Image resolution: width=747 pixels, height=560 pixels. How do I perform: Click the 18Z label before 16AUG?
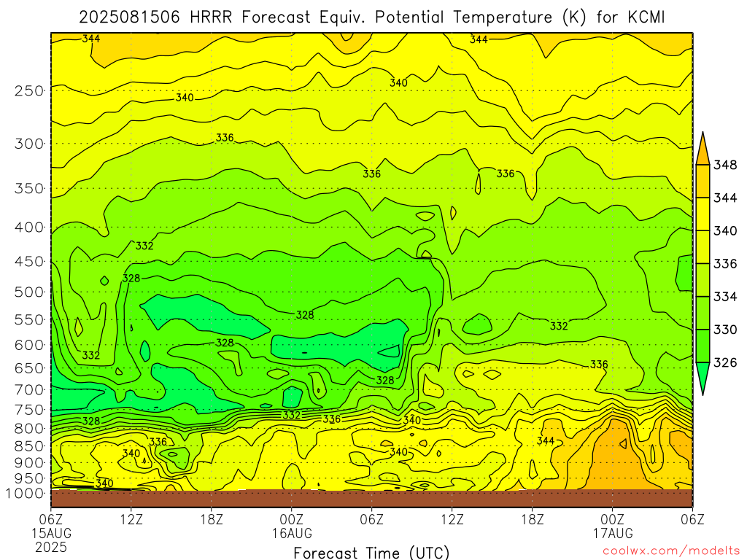(x=212, y=518)
